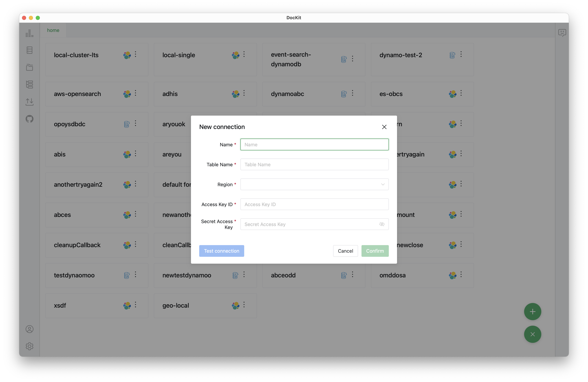This screenshot has width=588, height=382.
Task: Click the analytics bars icon at sidebar top
Action: [x=29, y=33]
